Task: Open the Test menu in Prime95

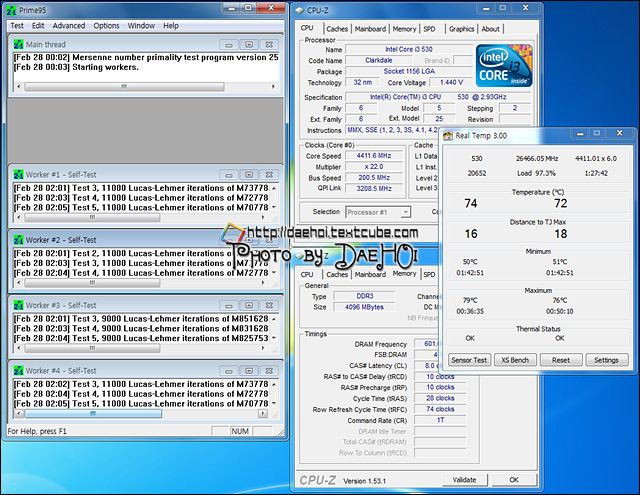Action: pyautogui.click(x=17, y=26)
